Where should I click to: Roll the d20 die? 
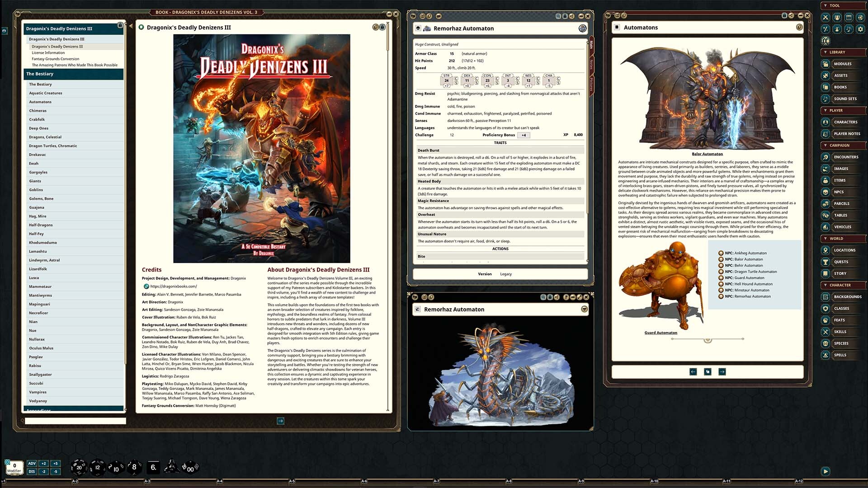coord(79,467)
